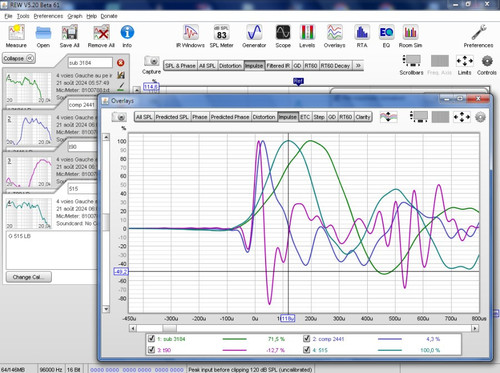The image size is (500, 373).
Task: Save the sub 3184 measurement floppy icon
Action: [121, 75]
